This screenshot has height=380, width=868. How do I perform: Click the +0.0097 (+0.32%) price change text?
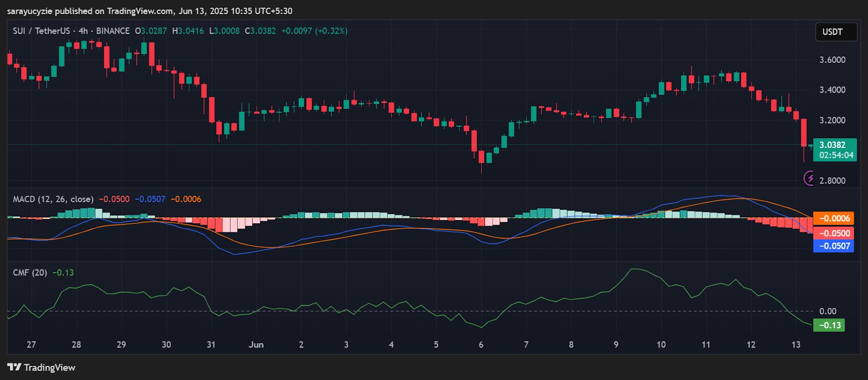tap(314, 31)
